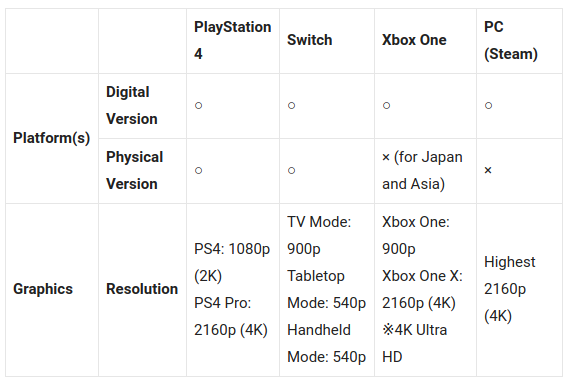Click the PlayStation 4 physical version circle
The width and height of the screenshot is (568, 383).
[x=198, y=170]
